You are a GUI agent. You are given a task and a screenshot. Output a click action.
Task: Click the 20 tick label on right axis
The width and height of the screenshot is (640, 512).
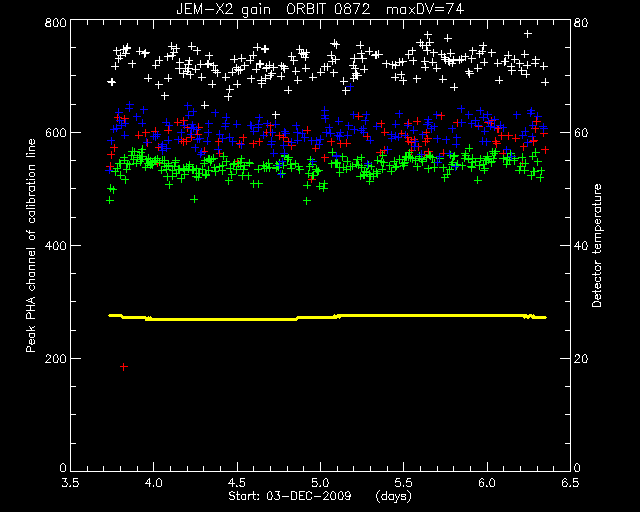581,358
